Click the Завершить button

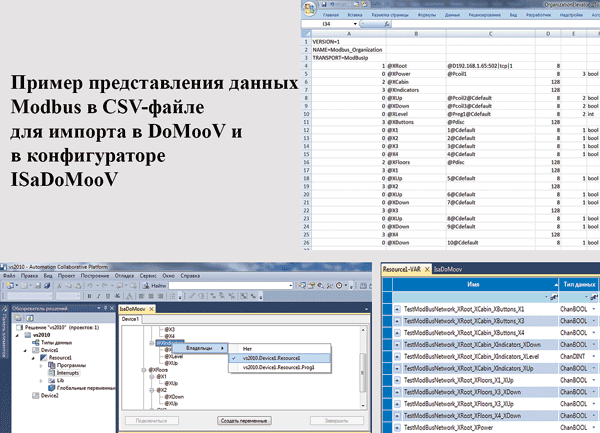(337, 420)
